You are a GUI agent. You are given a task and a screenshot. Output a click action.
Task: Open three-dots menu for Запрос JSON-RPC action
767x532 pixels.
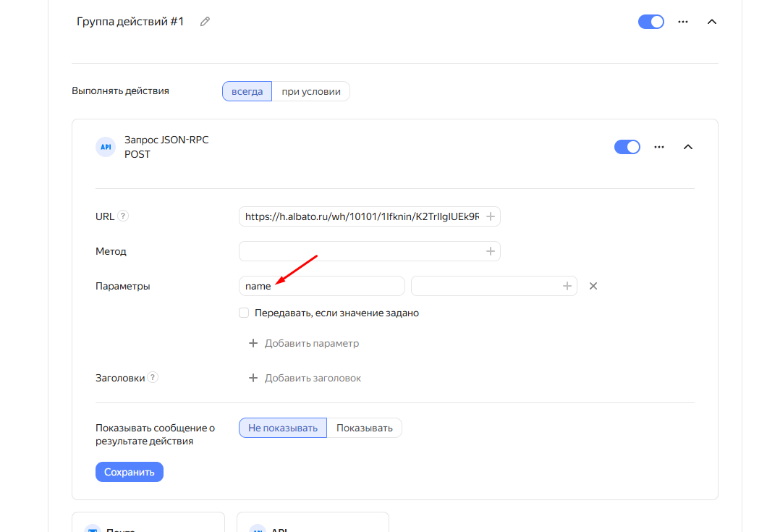point(658,147)
